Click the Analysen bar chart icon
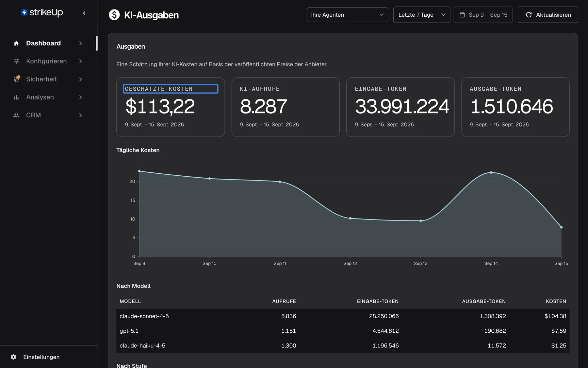The image size is (588, 368). pyautogui.click(x=16, y=97)
